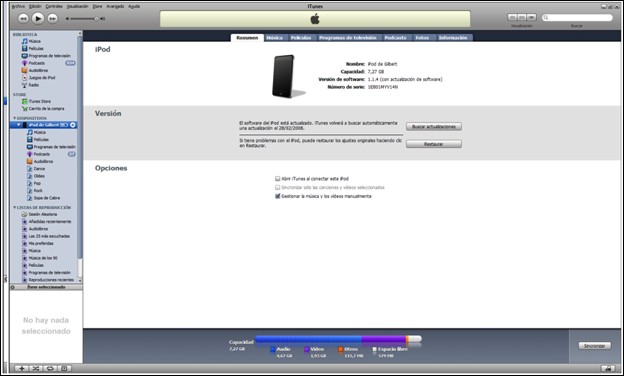Click the next track button
Viewport: 624px width, 376px height.
coord(53,18)
